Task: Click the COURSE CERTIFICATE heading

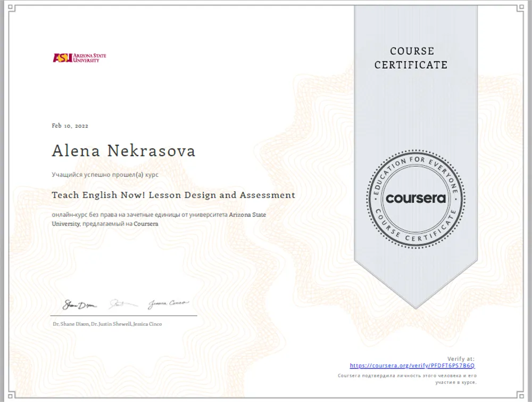Action: tap(411, 58)
